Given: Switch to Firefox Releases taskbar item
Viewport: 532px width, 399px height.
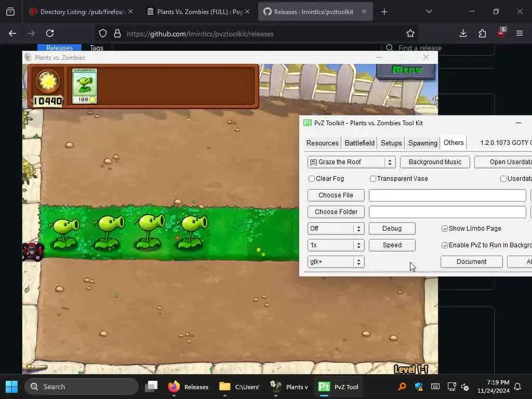Looking at the screenshot, I should point(188,387).
